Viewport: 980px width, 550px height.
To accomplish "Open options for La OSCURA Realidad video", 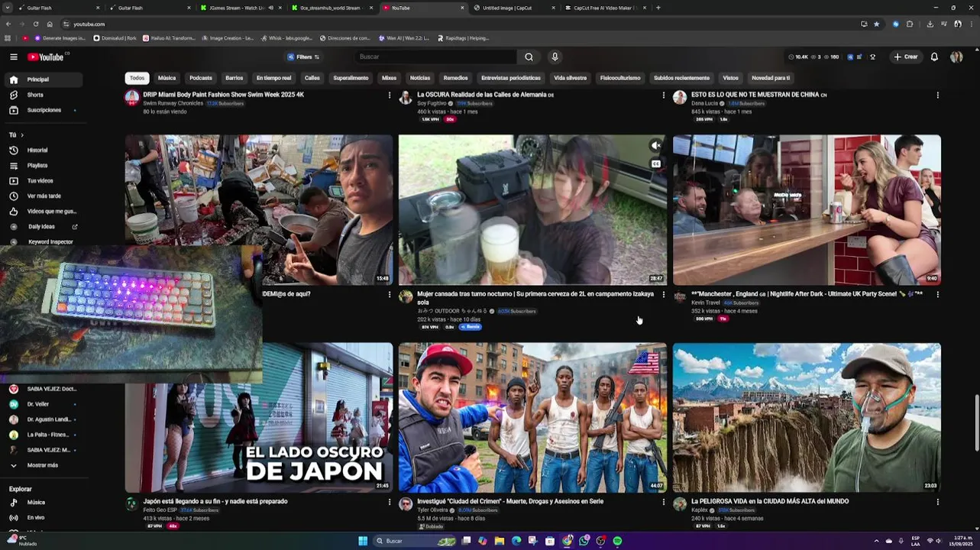I will pos(663,95).
